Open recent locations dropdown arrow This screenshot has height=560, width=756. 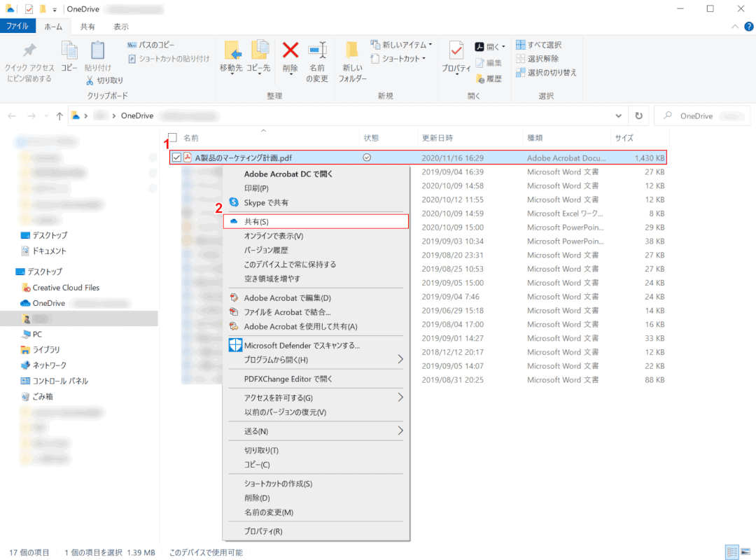(46, 115)
